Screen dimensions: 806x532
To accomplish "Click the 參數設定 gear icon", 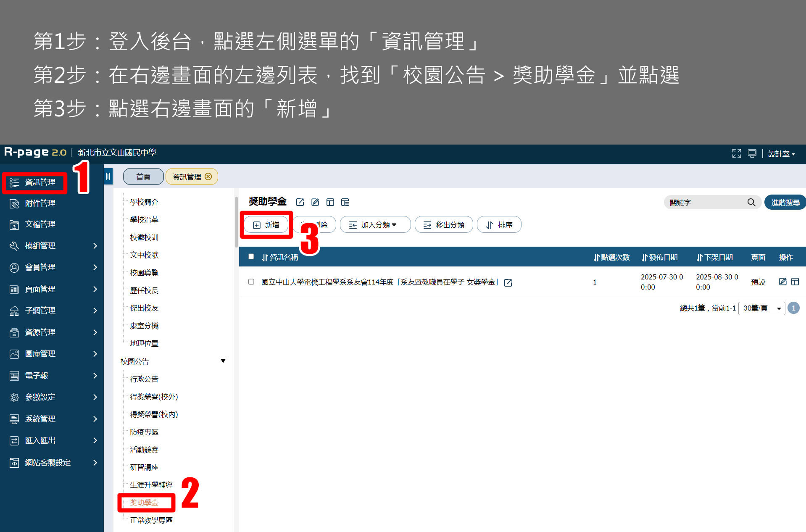I will tap(14, 398).
